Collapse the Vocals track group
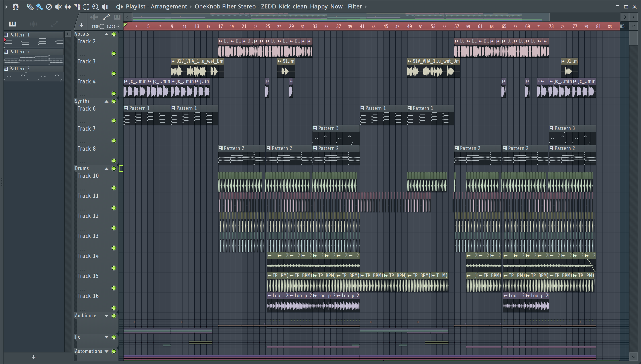 pyautogui.click(x=107, y=34)
